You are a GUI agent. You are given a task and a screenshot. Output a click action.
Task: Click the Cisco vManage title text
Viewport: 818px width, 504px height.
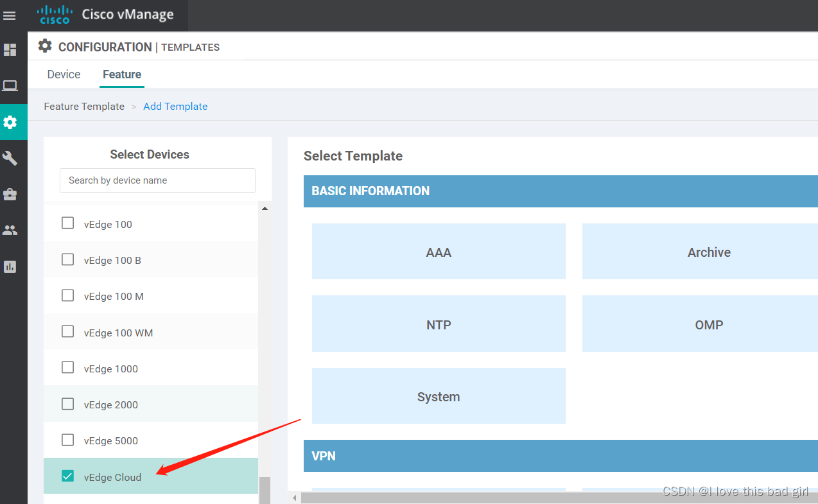[x=128, y=15]
